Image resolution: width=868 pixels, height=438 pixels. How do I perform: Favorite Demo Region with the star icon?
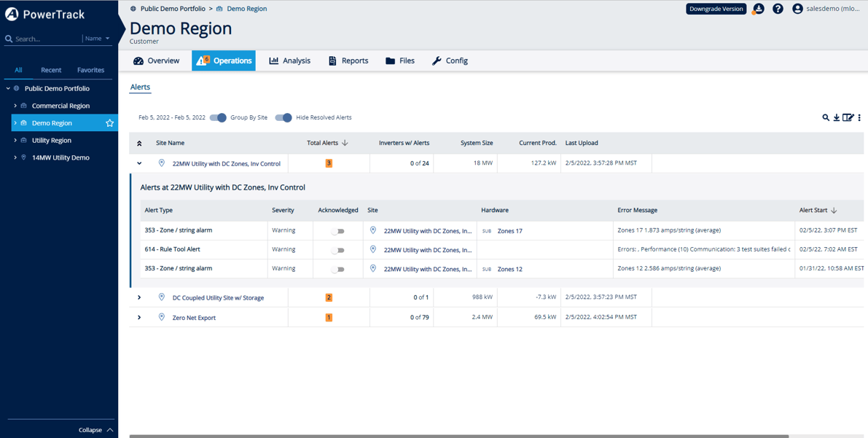(109, 123)
